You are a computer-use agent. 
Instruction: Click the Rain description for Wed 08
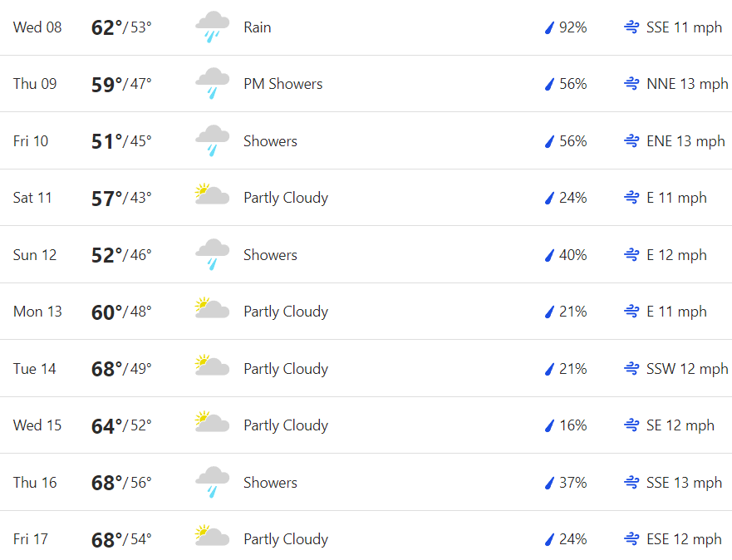pyautogui.click(x=258, y=27)
